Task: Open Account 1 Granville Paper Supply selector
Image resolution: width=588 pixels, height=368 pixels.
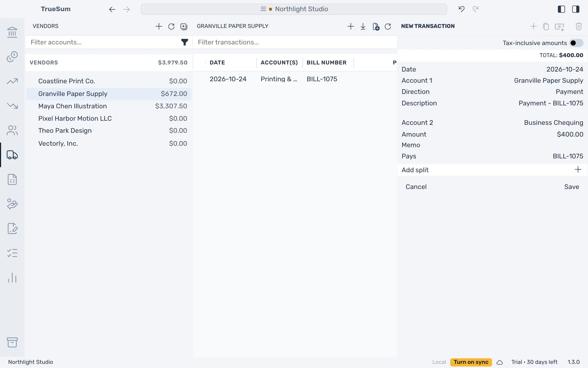Action: point(492,80)
